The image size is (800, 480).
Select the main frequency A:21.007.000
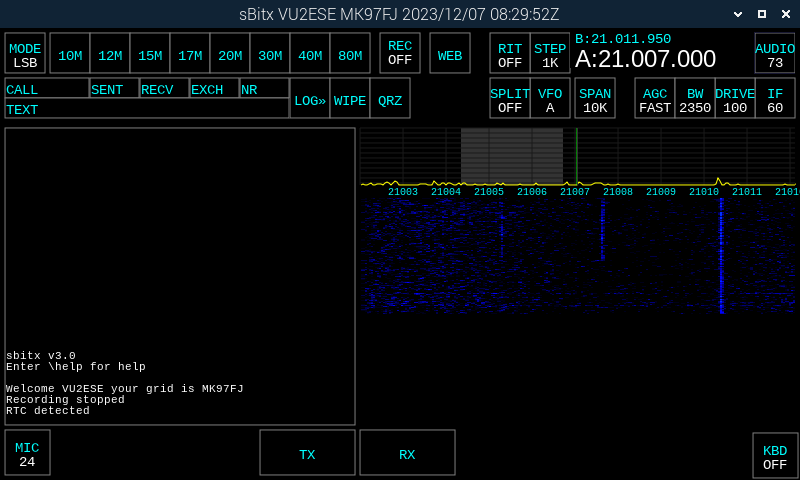click(645, 59)
